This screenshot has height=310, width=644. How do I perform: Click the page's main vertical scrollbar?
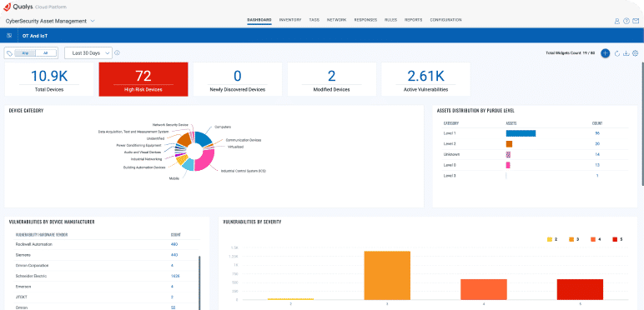coord(642,123)
